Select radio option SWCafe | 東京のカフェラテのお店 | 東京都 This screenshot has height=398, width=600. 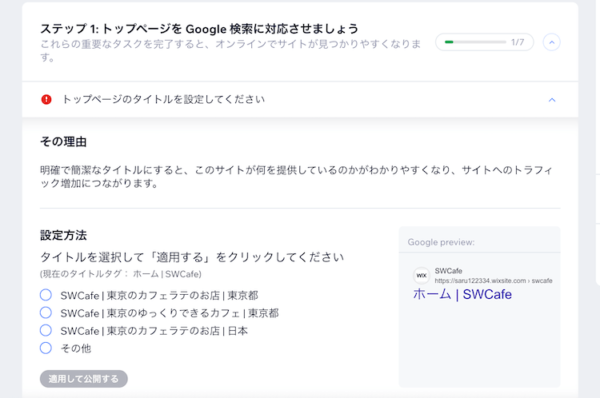[x=46, y=295]
